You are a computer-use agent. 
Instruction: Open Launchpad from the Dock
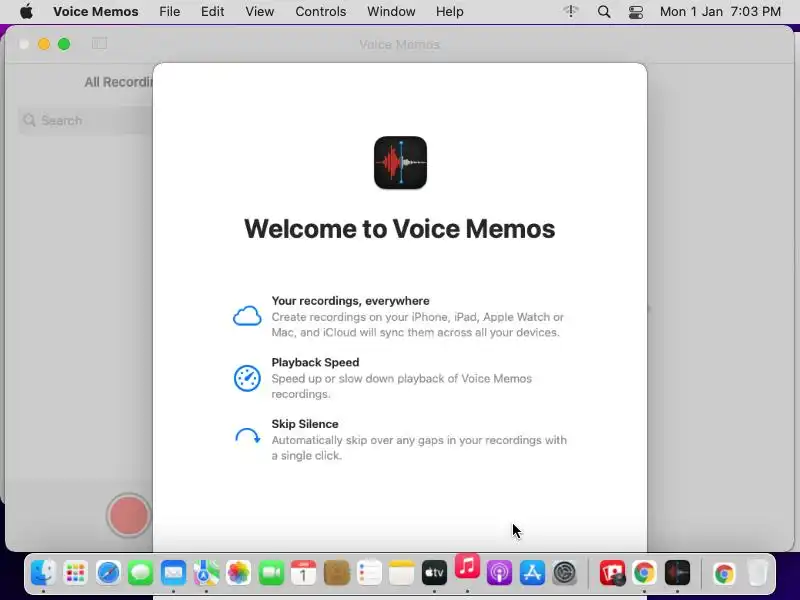click(x=76, y=573)
